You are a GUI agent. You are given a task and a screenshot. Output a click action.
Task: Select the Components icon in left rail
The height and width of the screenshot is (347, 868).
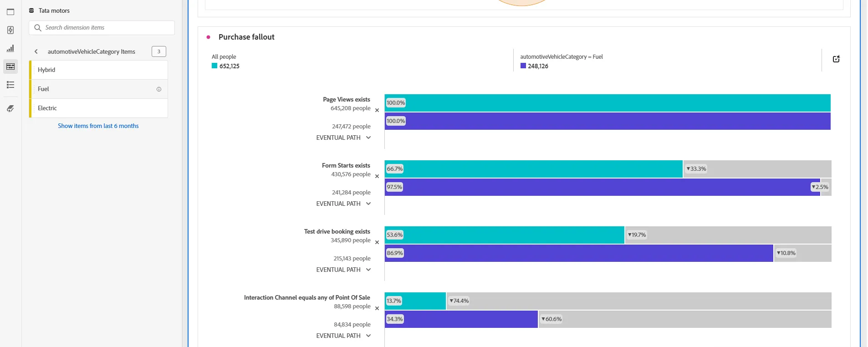click(10, 66)
